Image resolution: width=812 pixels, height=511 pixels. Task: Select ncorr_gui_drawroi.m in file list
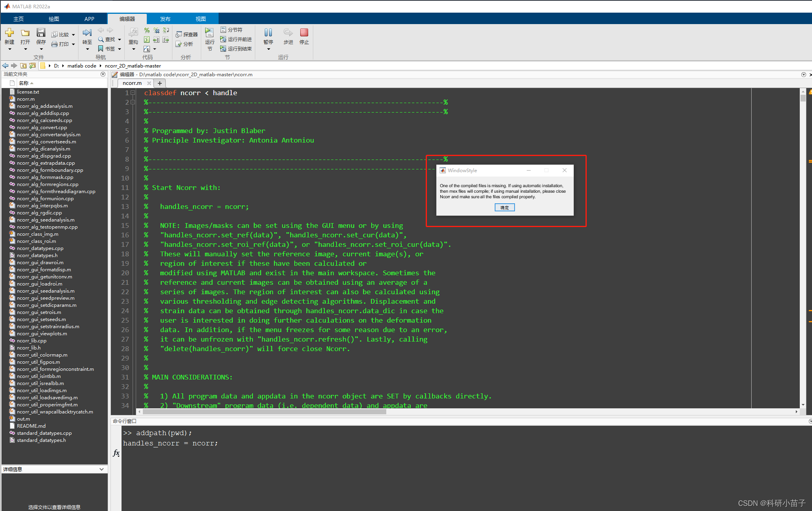[40, 262]
